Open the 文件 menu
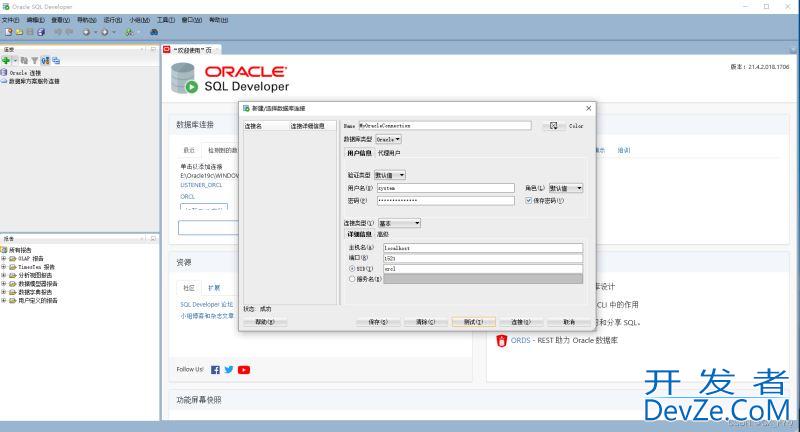800x432 pixels. (11, 20)
